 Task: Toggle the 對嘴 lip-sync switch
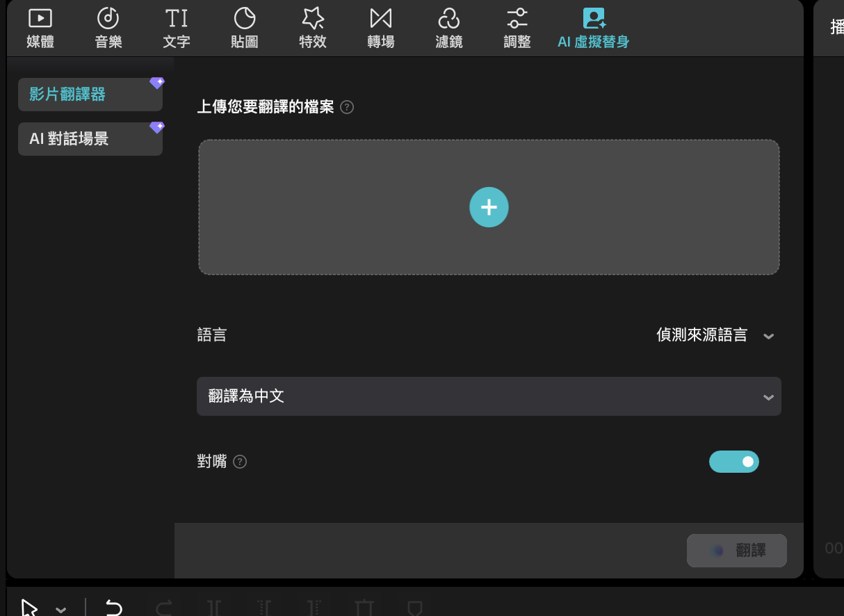click(733, 462)
